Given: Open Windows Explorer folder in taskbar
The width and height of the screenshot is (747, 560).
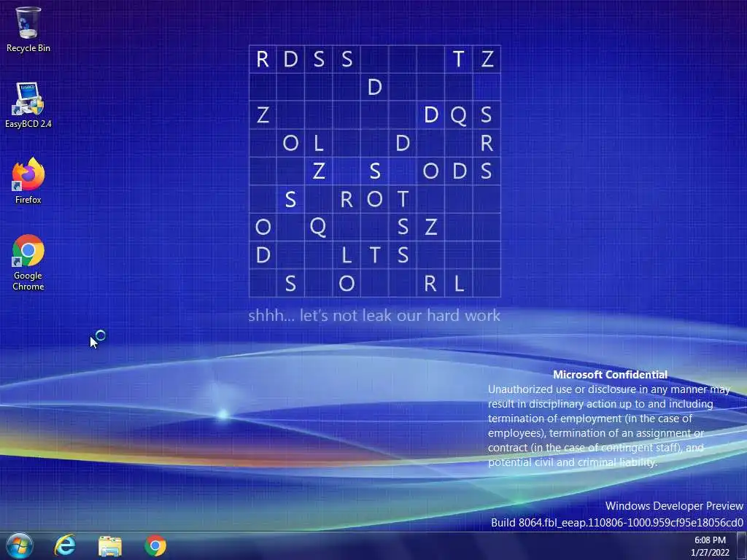Looking at the screenshot, I should [x=110, y=545].
